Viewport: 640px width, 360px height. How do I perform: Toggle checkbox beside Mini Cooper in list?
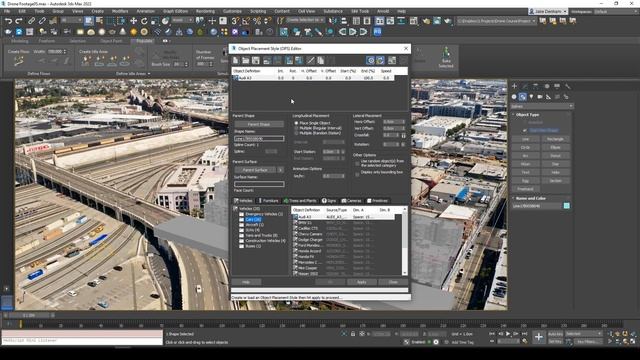[x=295, y=268]
